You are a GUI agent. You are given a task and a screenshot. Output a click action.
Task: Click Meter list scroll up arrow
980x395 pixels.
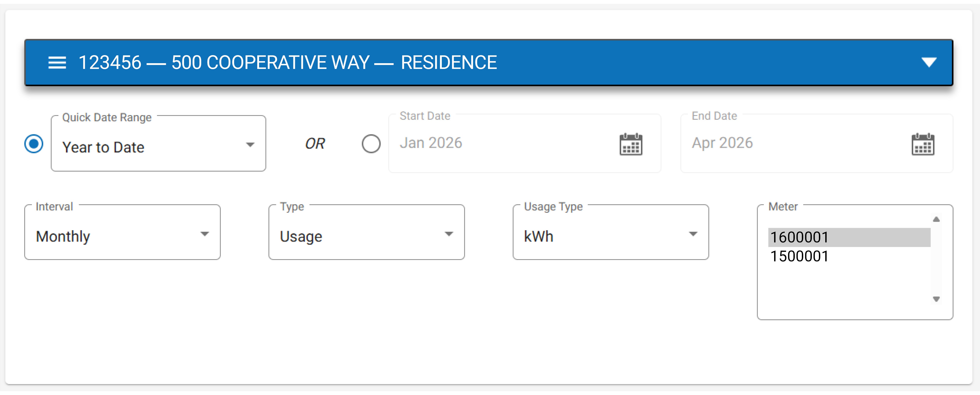[936, 219]
